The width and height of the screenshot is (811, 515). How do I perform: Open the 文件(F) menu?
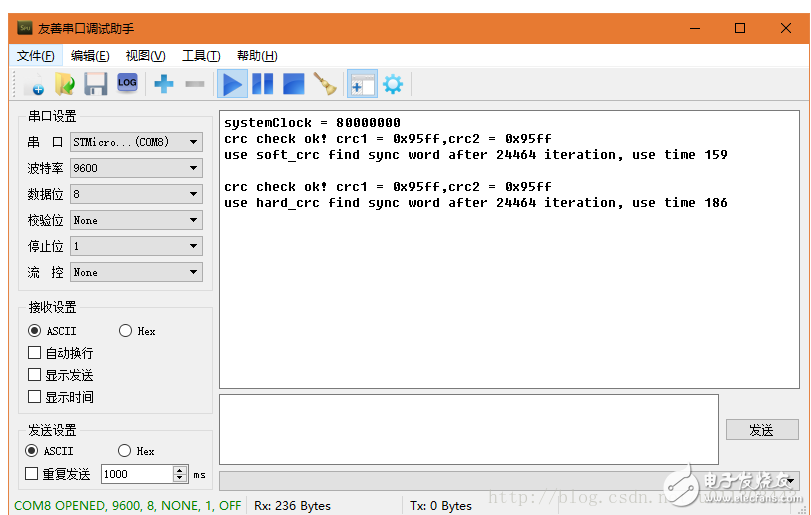coord(36,56)
